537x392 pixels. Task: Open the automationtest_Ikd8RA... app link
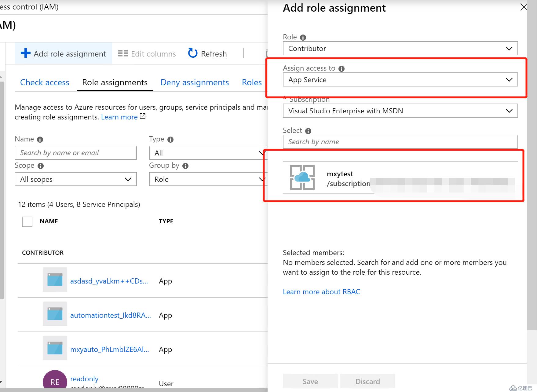click(111, 315)
